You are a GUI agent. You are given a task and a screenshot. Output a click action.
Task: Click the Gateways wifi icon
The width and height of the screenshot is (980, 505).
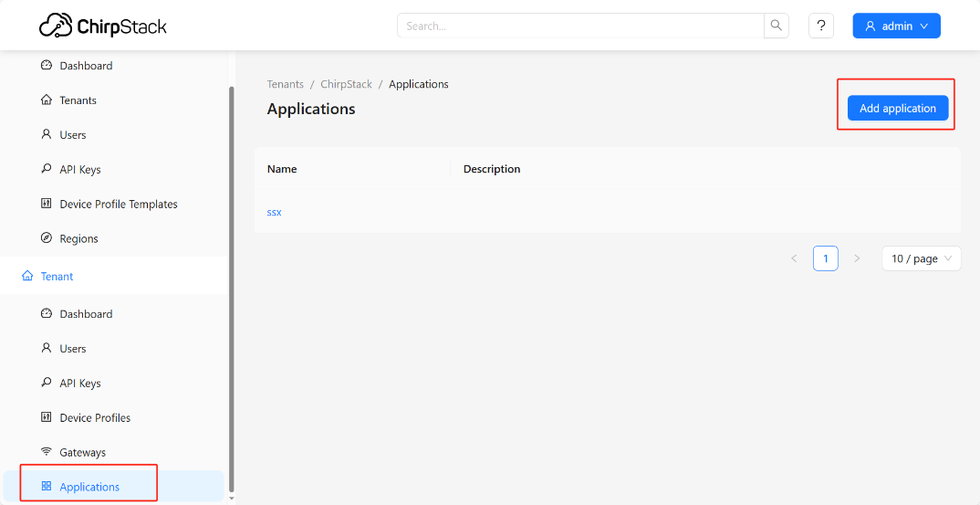[47, 452]
